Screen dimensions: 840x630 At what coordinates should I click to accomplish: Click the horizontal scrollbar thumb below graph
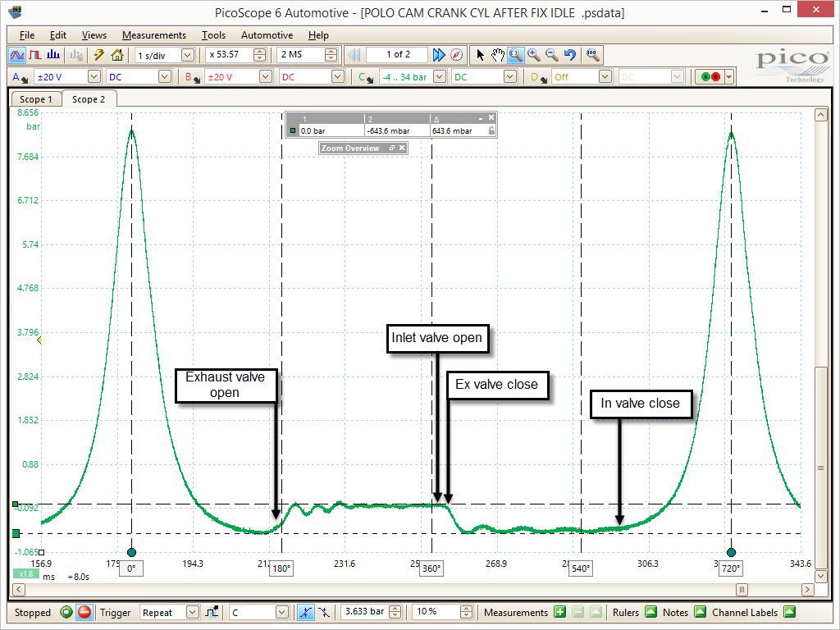tap(742, 589)
